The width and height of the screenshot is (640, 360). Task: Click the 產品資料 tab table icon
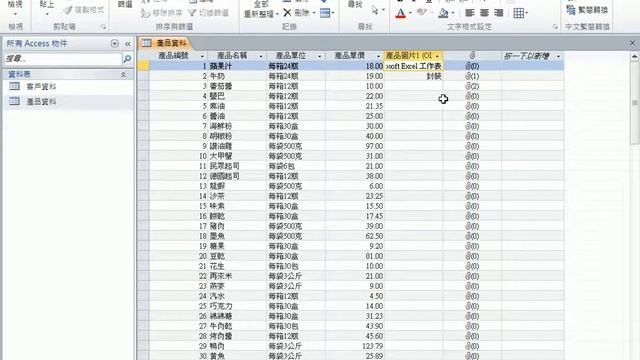pyautogui.click(x=147, y=43)
